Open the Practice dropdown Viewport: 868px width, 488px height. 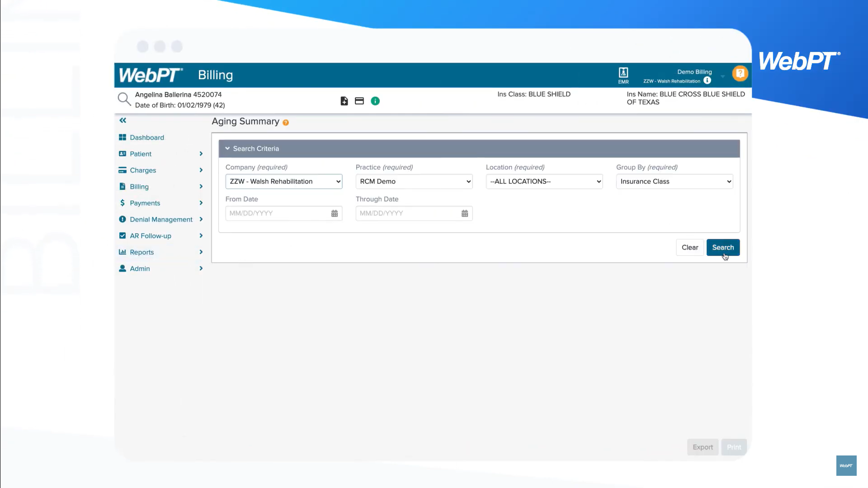coord(414,182)
